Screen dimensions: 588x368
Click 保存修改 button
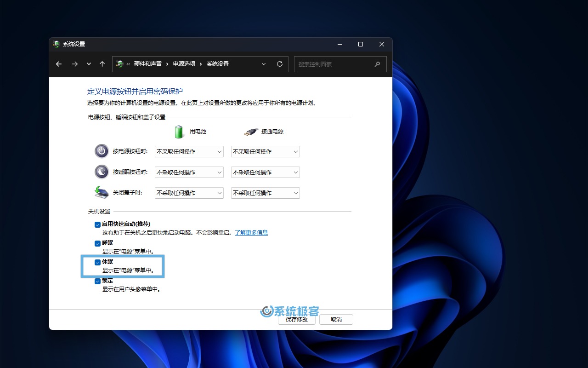[x=297, y=319]
